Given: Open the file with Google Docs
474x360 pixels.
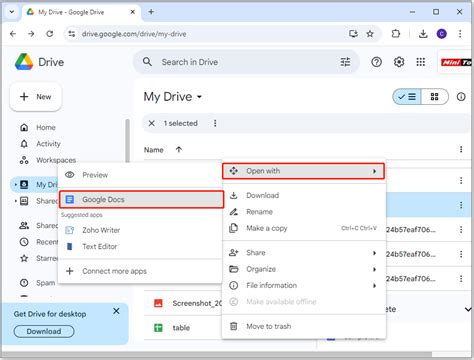Looking at the screenshot, I should click(141, 199).
